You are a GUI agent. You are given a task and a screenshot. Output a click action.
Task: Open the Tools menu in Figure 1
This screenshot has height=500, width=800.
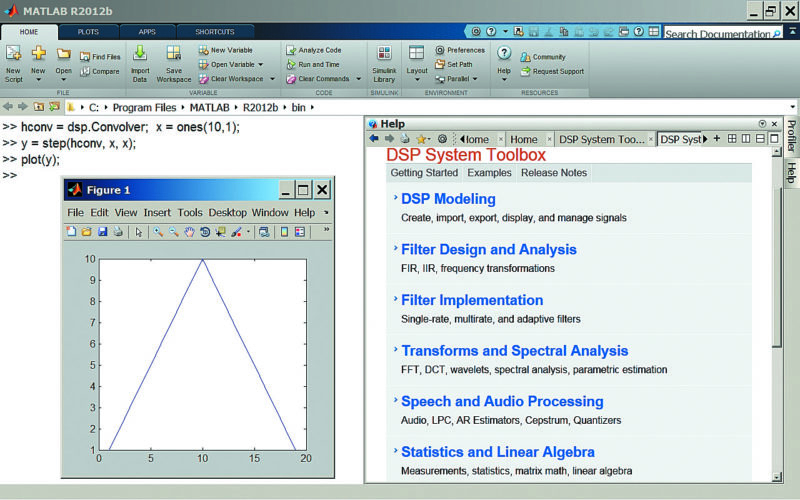coord(190,212)
